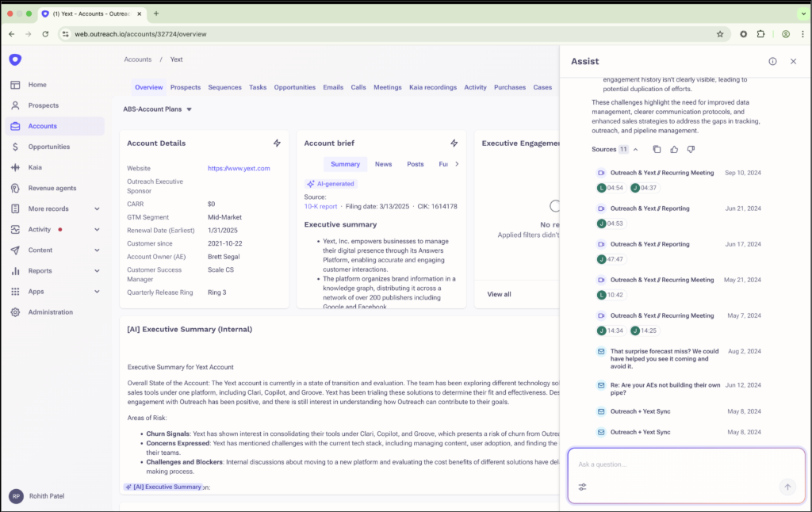
Task: Open Opportunities in the left sidebar
Action: click(48, 147)
